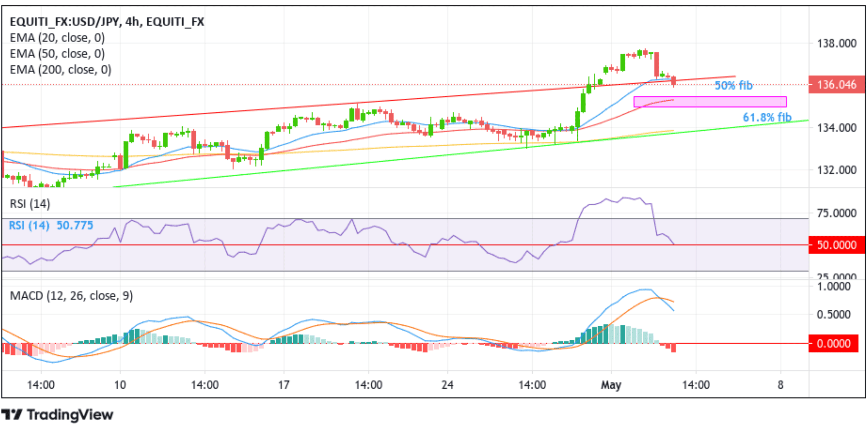This screenshot has height=437, width=868.
Task: Click the 134.000 price axis label
Action: click(837, 128)
